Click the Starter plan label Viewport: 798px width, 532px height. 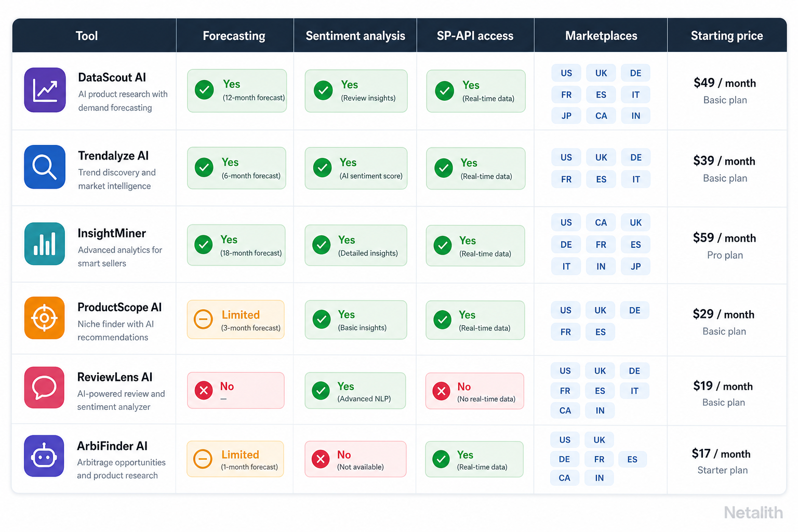pyautogui.click(x=723, y=470)
